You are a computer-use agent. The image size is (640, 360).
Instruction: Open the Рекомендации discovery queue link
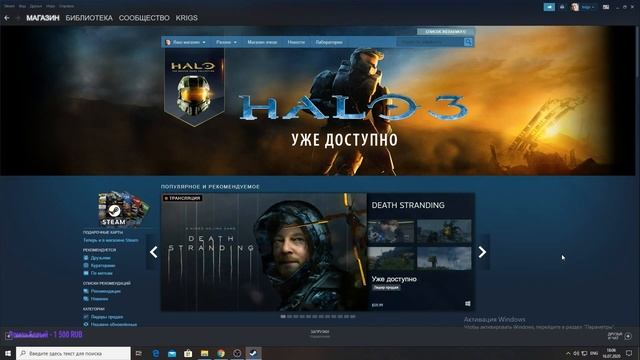point(106,291)
